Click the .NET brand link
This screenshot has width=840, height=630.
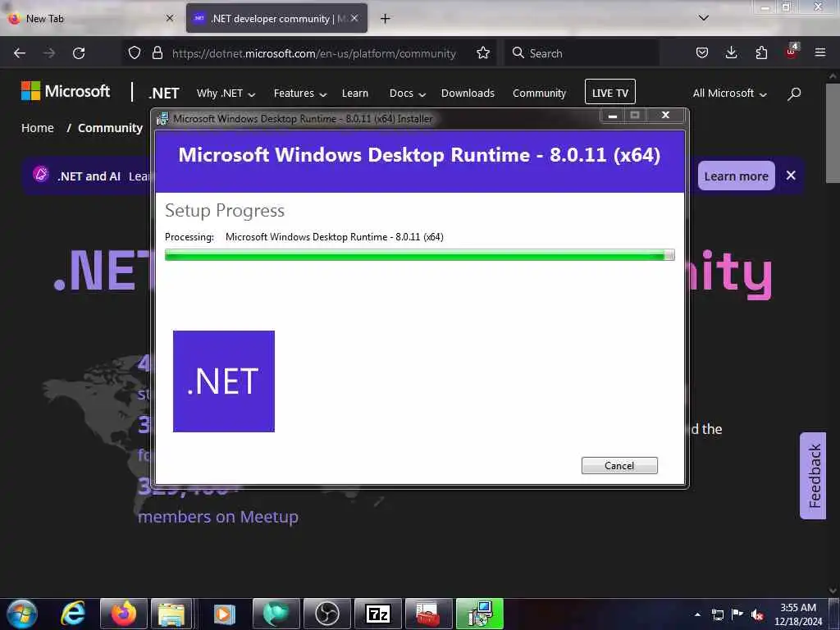coord(164,94)
